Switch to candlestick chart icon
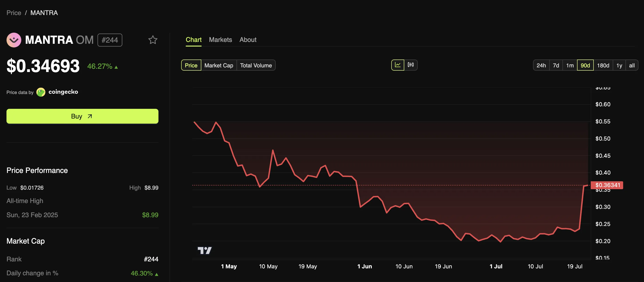 coord(411,65)
